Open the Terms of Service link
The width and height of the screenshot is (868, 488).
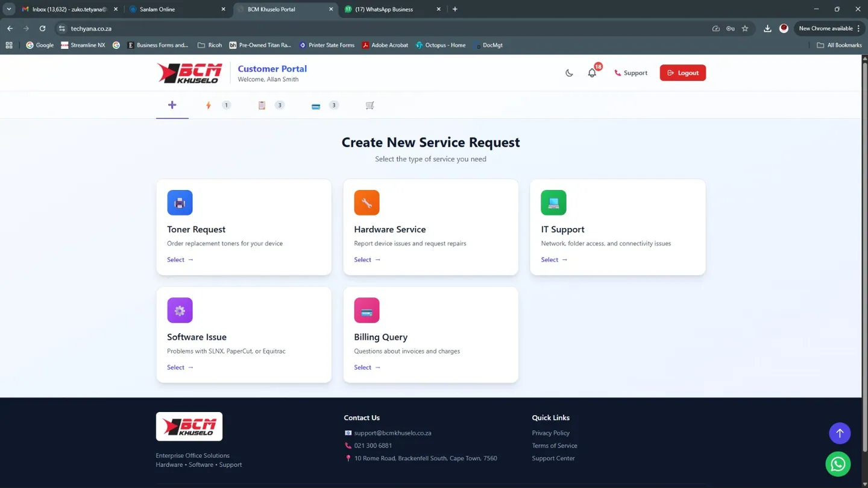554,446
